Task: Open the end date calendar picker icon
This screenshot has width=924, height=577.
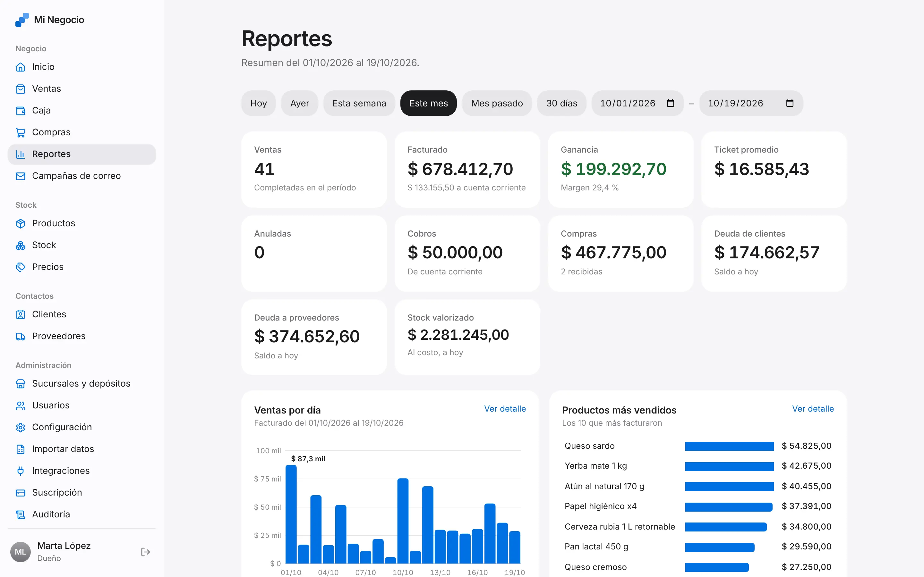Action: click(x=790, y=103)
